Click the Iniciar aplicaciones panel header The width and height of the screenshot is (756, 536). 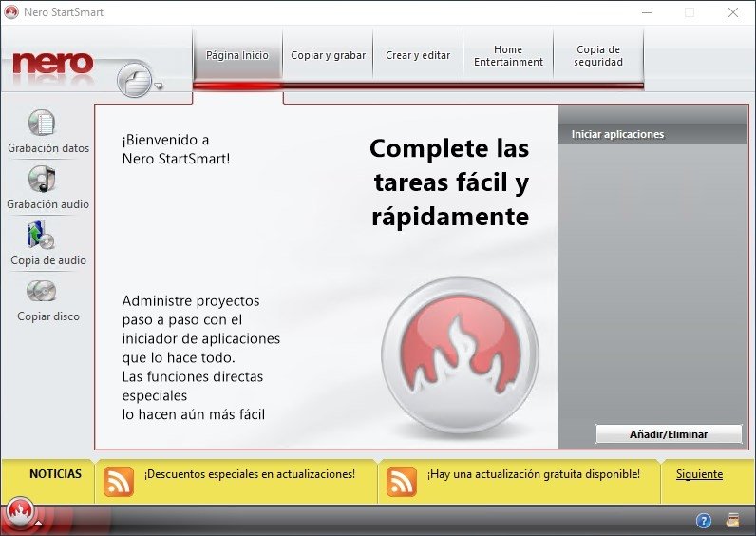[x=652, y=134]
